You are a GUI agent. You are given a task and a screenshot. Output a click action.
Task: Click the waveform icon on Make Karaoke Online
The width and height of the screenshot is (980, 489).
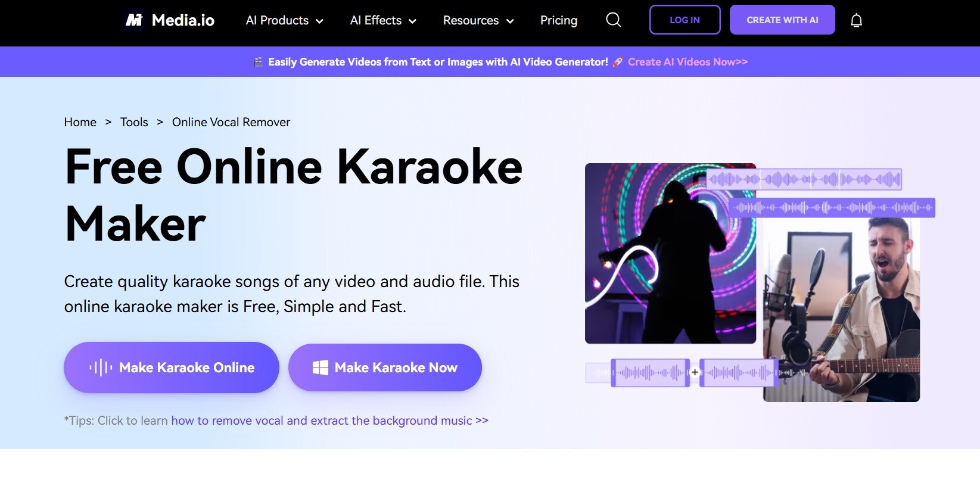click(x=101, y=367)
